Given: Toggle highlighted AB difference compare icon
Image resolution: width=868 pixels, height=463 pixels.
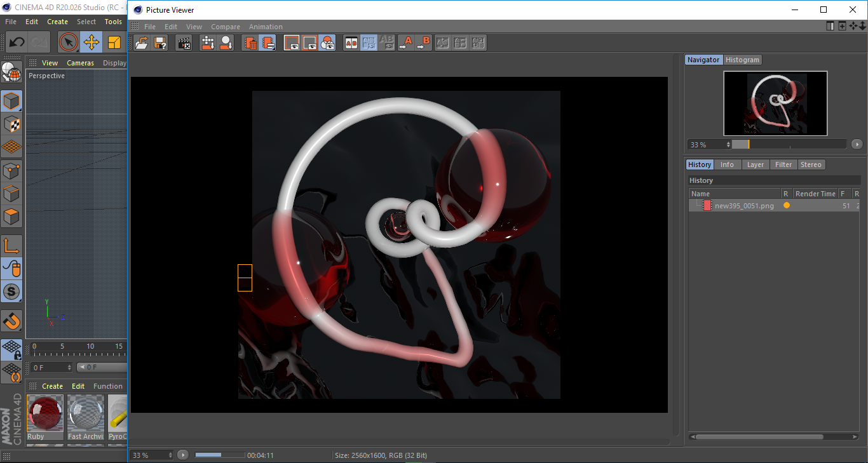Looking at the screenshot, I should pyautogui.click(x=369, y=43).
